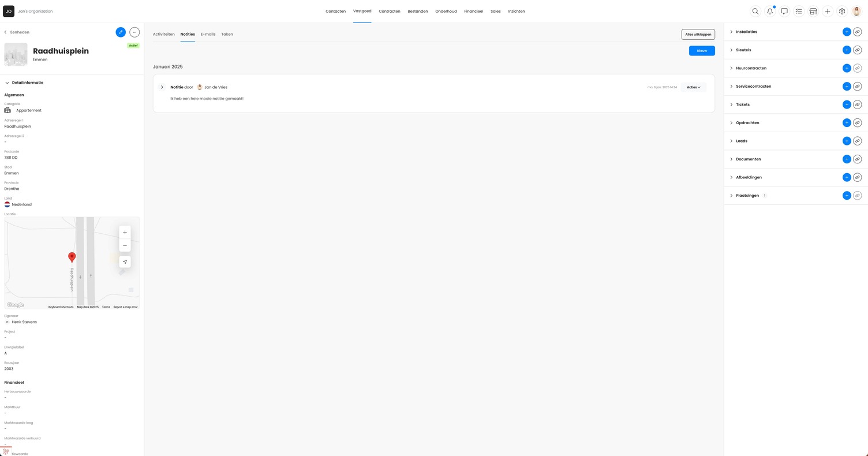Click the Nieuw button
Viewport: 868px width, 456px height.
[x=702, y=51]
